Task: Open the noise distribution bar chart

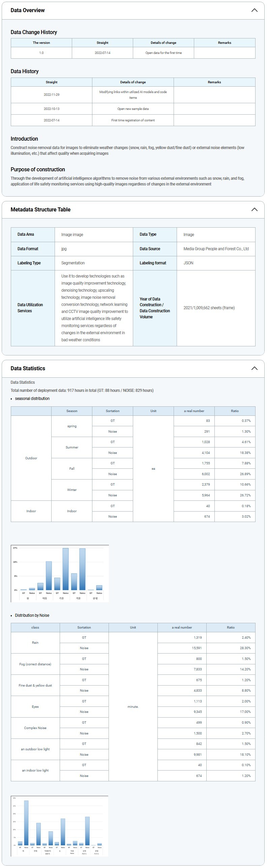Action: 60,826
